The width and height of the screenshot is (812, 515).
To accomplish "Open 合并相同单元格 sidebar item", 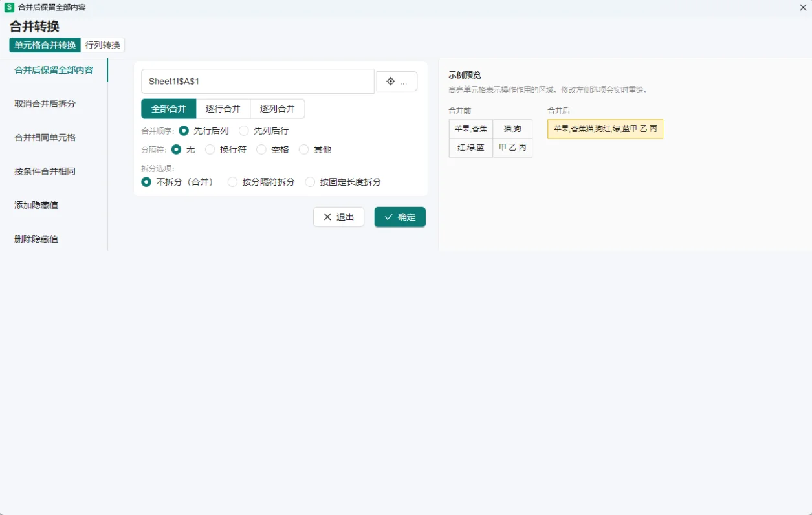I will coord(54,137).
